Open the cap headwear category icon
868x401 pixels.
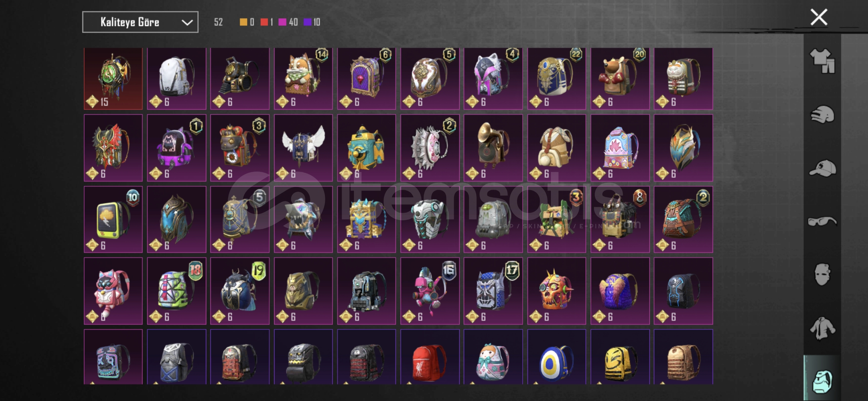[x=822, y=168]
